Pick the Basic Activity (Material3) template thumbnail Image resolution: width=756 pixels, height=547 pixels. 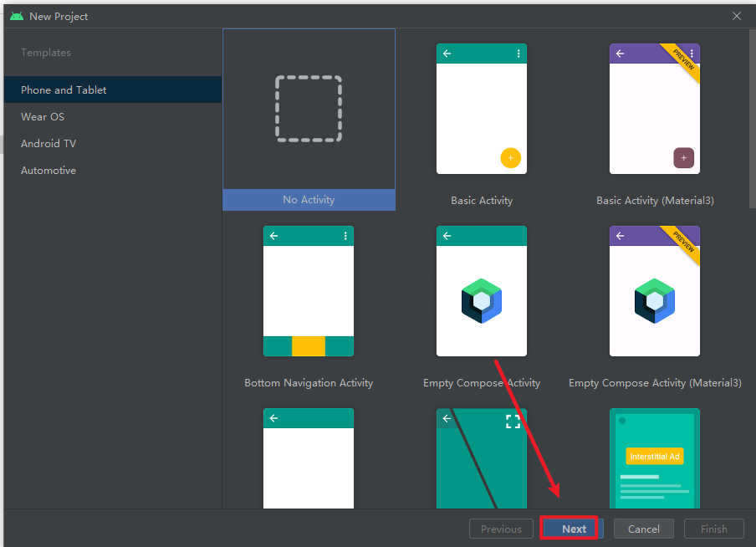[x=654, y=109]
